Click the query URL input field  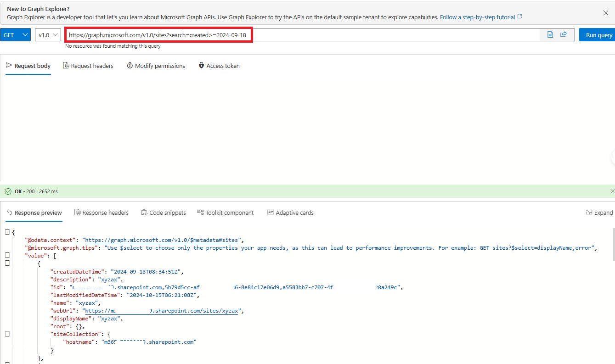(x=303, y=35)
